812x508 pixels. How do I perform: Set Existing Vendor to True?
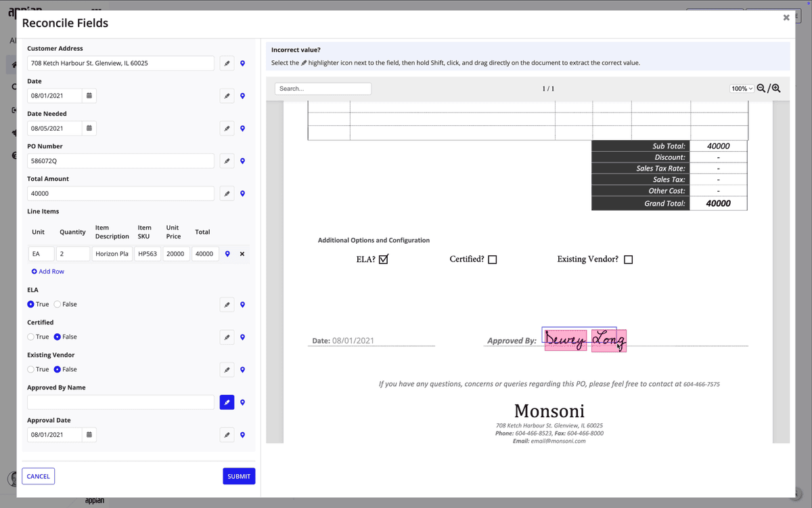pos(31,370)
